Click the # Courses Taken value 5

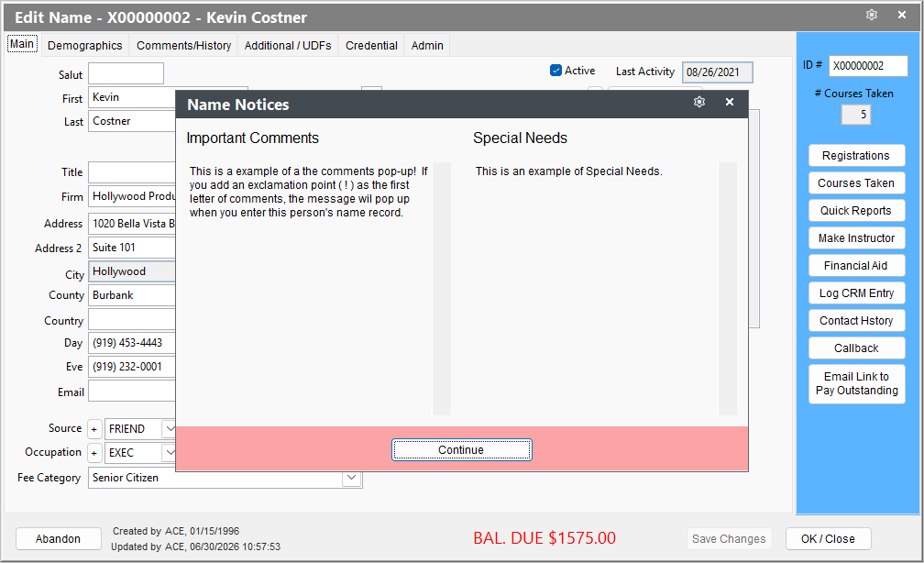click(x=855, y=115)
